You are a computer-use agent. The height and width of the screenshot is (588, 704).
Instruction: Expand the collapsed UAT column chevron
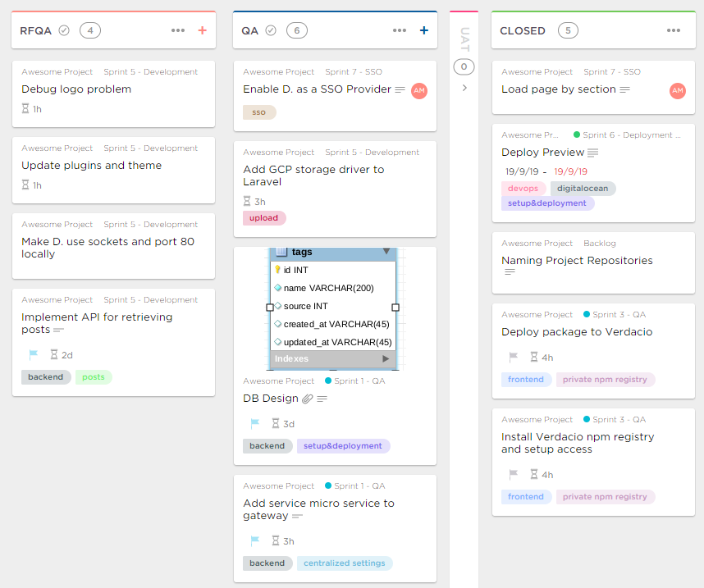464,88
